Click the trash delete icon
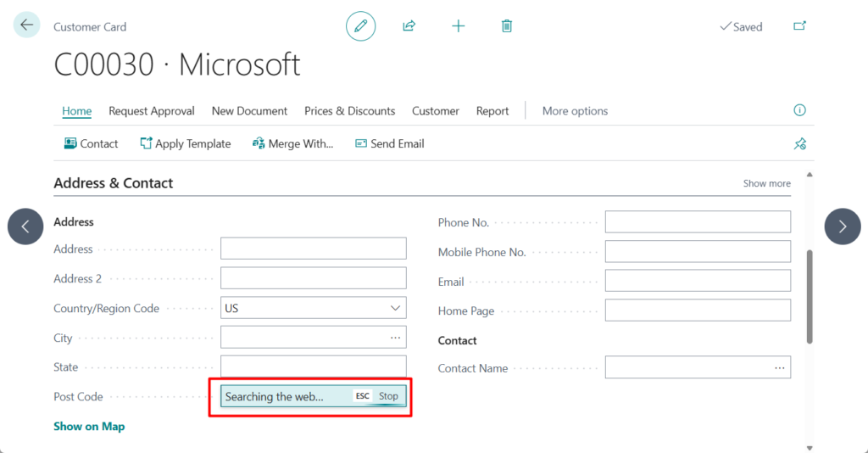The height and width of the screenshot is (453, 868). (507, 26)
